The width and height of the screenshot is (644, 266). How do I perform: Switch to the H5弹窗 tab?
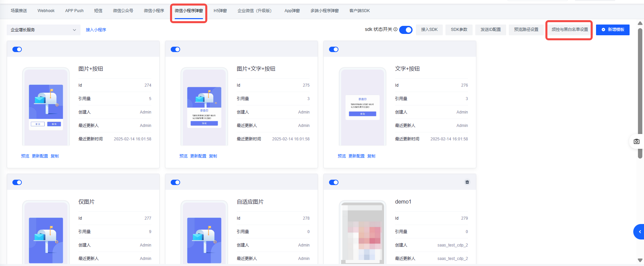click(220, 11)
